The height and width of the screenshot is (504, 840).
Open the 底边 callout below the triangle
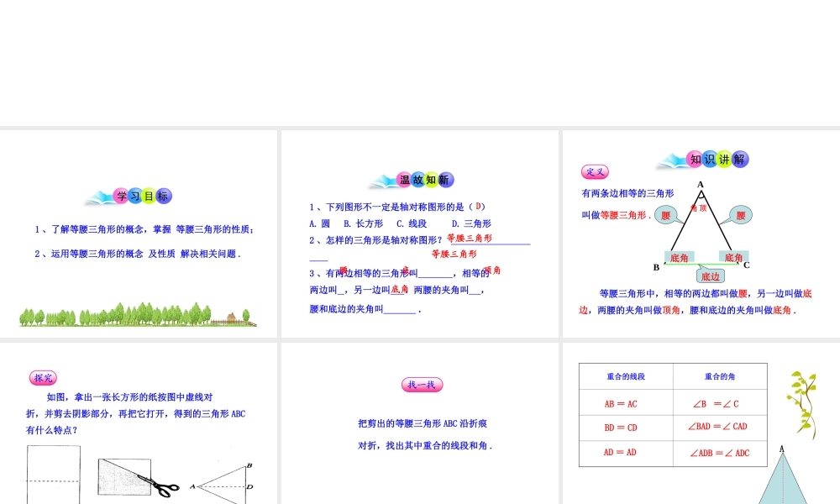pos(711,276)
